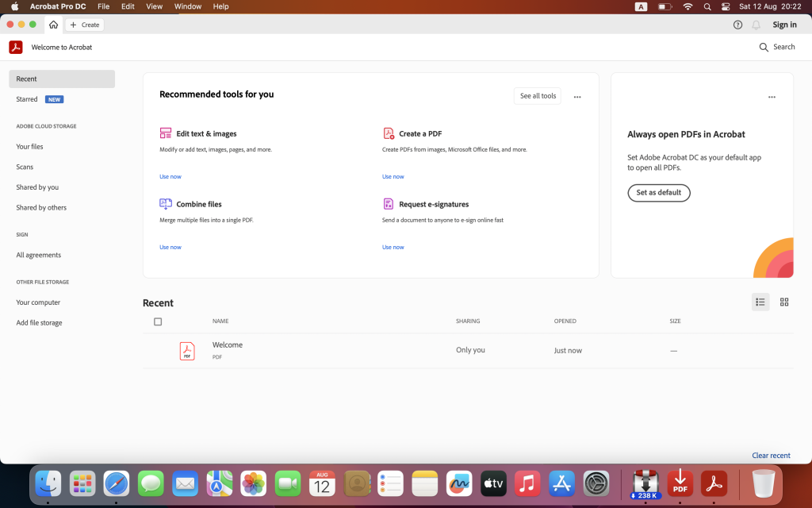Click See all tools button
This screenshot has width=812, height=508.
pos(538,96)
